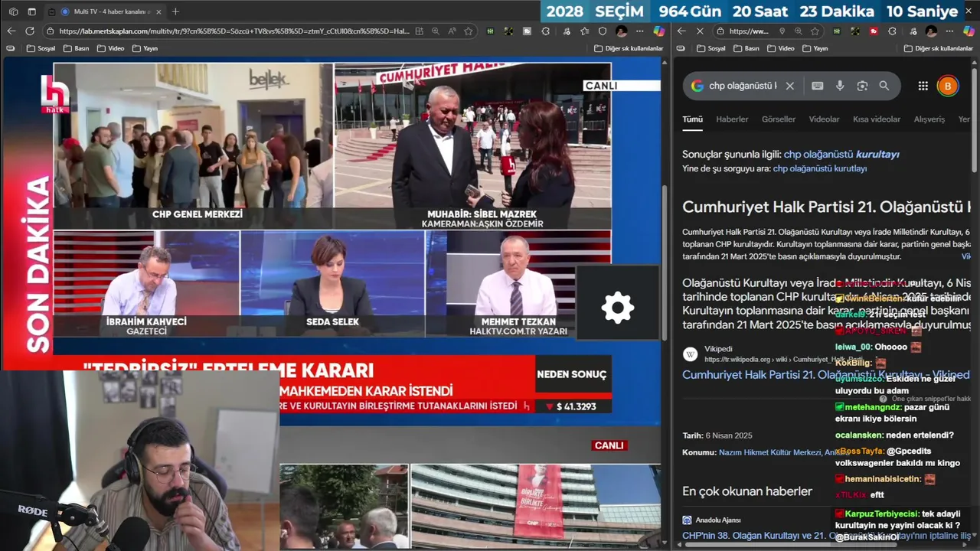Open profile avatar in left browser toolbar
The width and height of the screenshot is (980, 551).
tap(622, 31)
